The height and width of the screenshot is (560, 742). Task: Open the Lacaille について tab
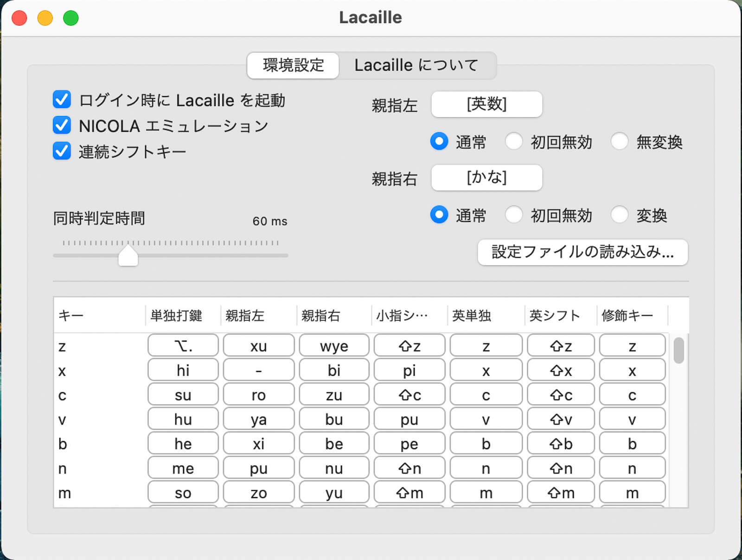[416, 65]
